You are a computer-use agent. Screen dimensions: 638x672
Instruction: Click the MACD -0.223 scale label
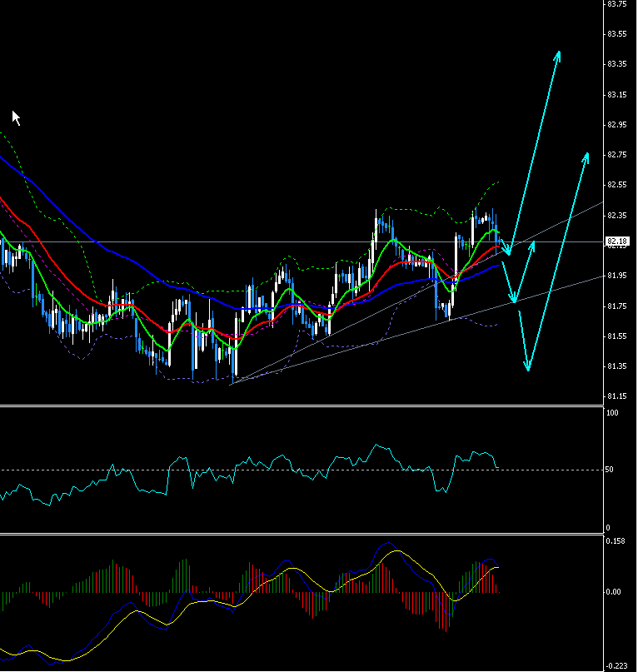(x=616, y=665)
